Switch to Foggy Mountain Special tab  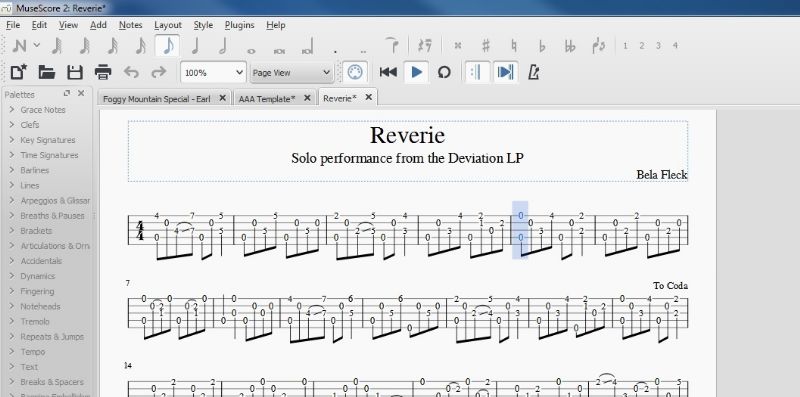[164, 98]
